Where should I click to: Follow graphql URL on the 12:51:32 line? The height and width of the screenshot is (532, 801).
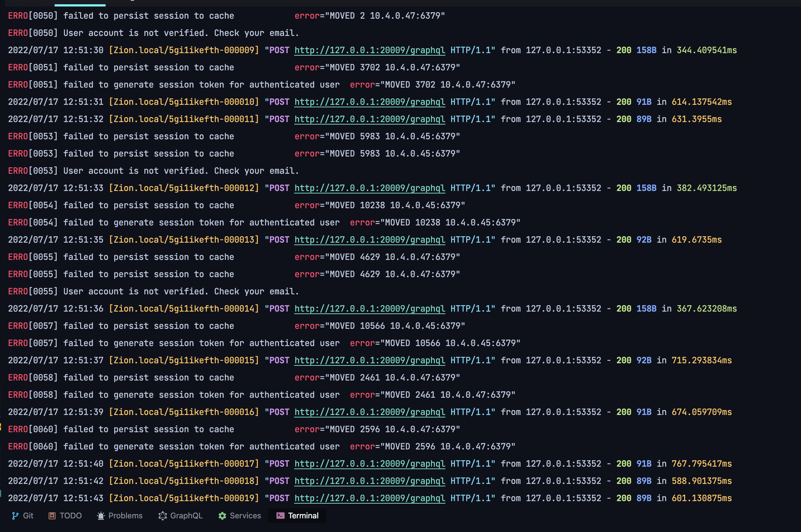[370, 119]
